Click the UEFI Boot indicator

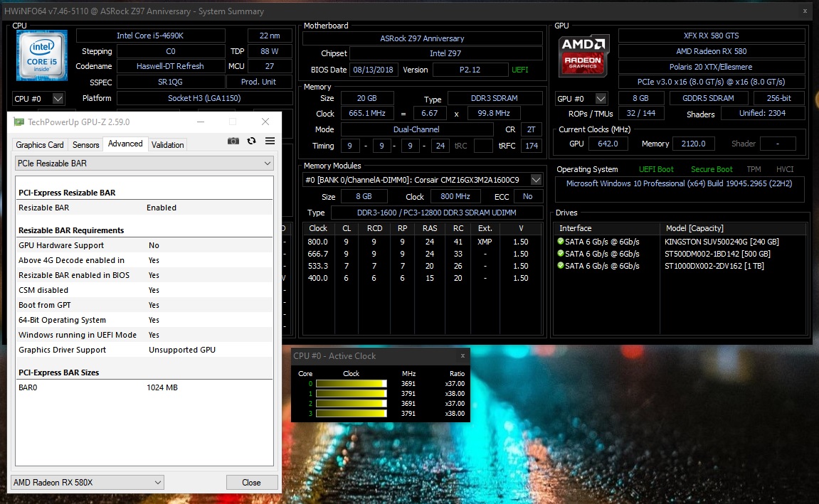point(656,169)
